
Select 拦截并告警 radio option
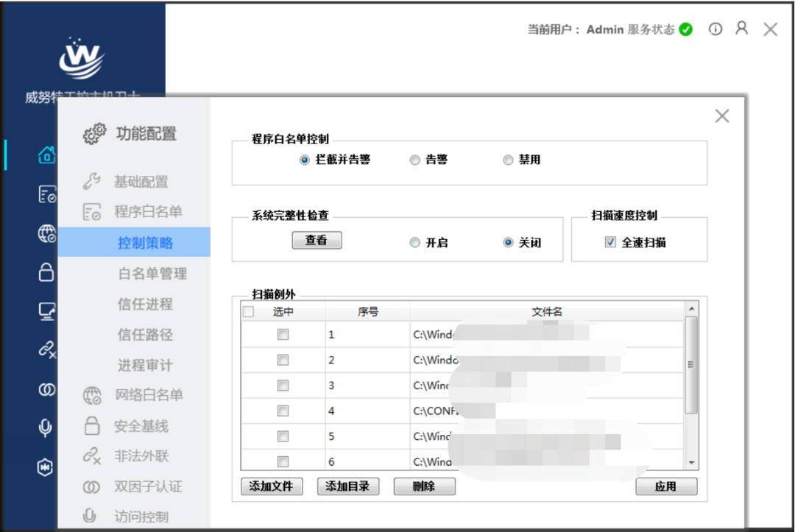(304, 160)
